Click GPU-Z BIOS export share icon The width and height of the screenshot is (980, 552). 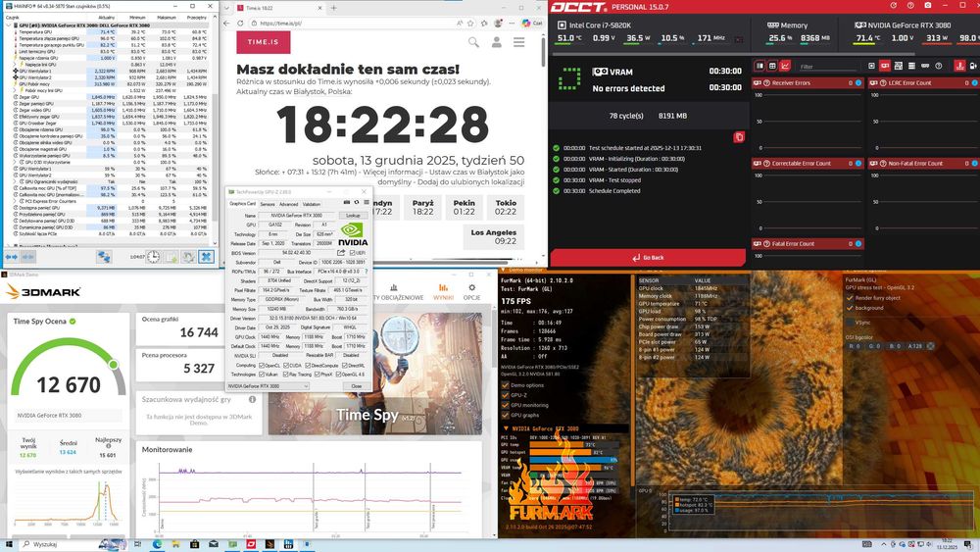[341, 253]
